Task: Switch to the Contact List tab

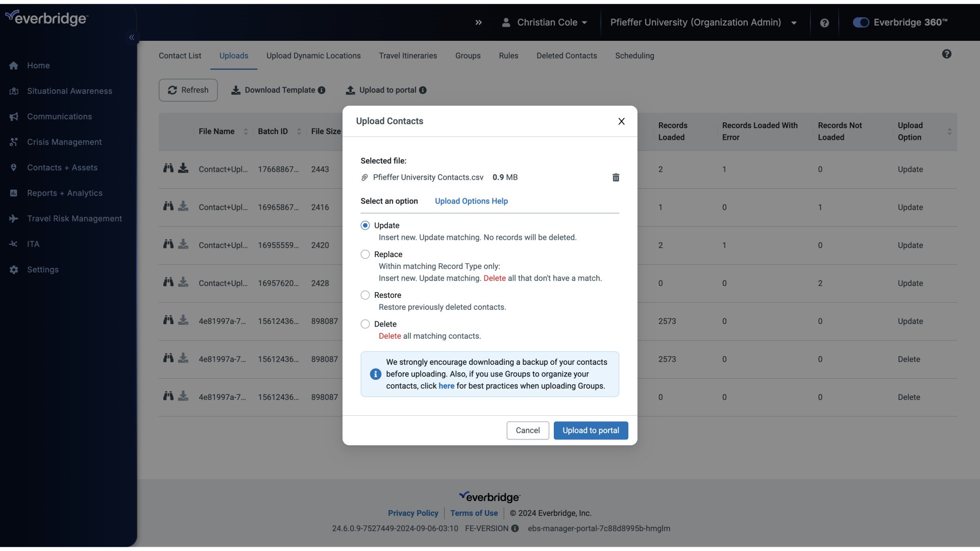Action: 180,55
